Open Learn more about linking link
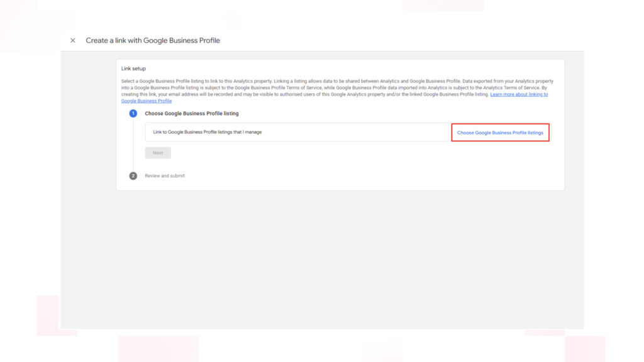 click(519, 94)
